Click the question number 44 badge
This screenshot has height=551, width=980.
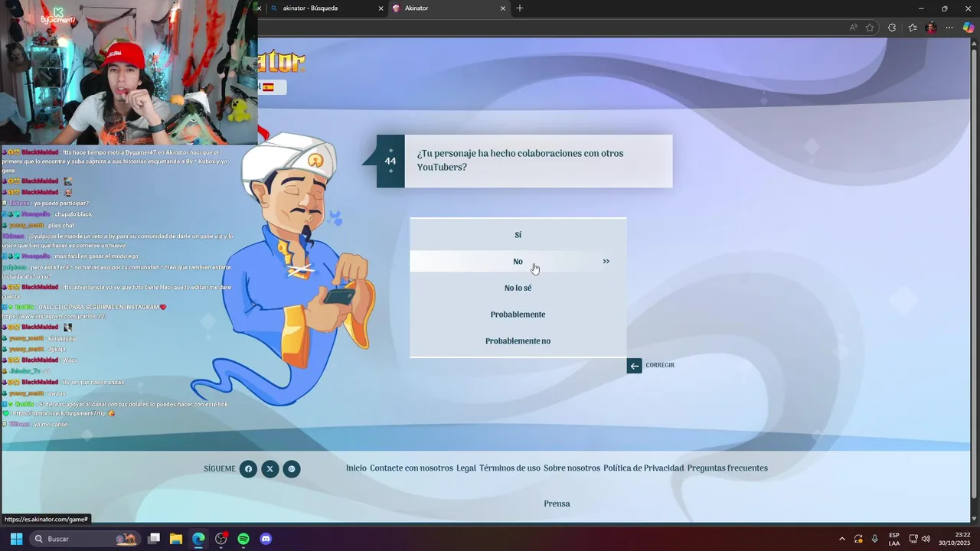pos(390,161)
